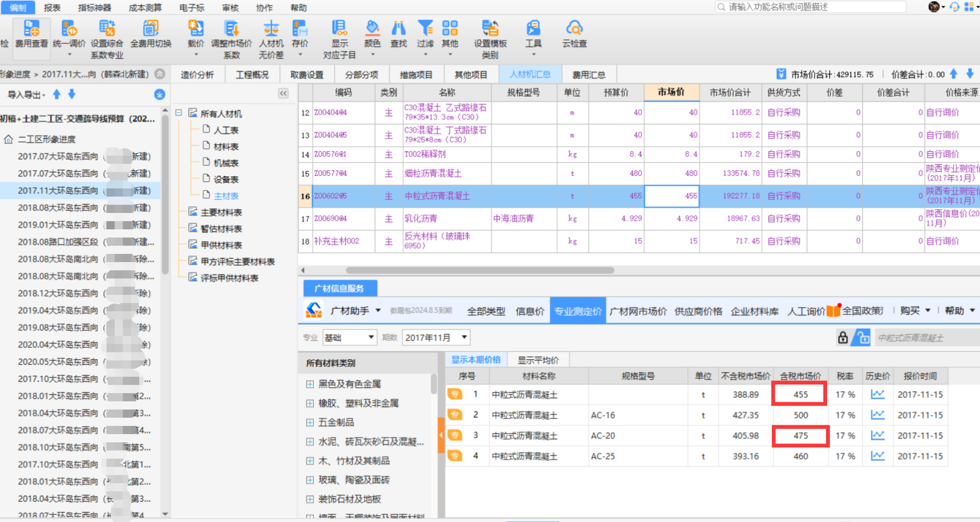Open the 报表 menu
Viewport: 980px width, 522px height.
(x=52, y=8)
